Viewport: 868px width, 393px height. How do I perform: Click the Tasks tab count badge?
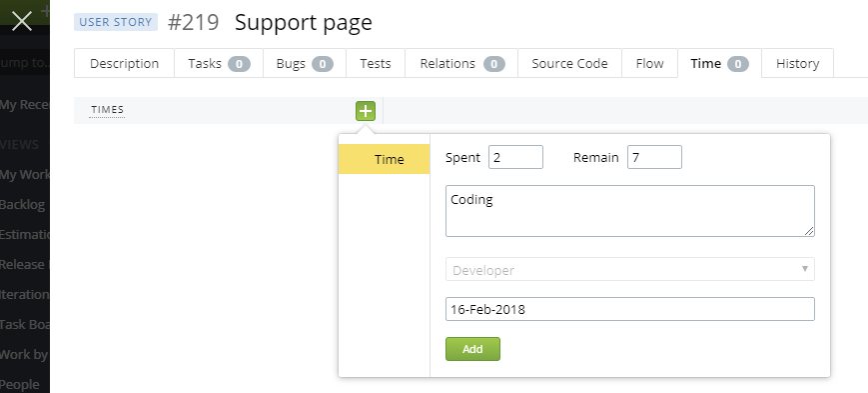click(x=239, y=64)
